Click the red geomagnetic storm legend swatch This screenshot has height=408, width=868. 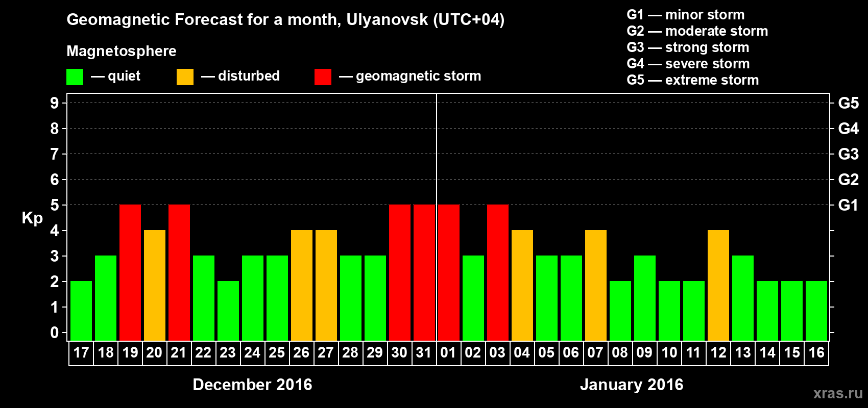click(x=323, y=77)
